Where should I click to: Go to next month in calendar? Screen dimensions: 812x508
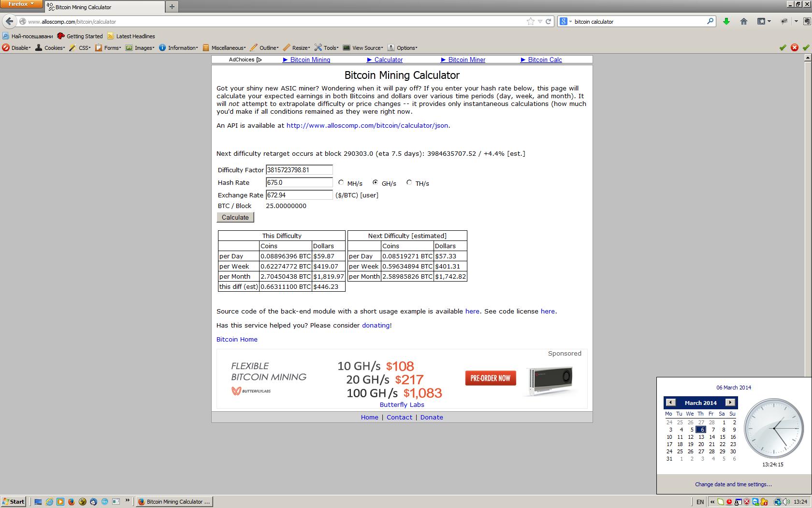(730, 403)
